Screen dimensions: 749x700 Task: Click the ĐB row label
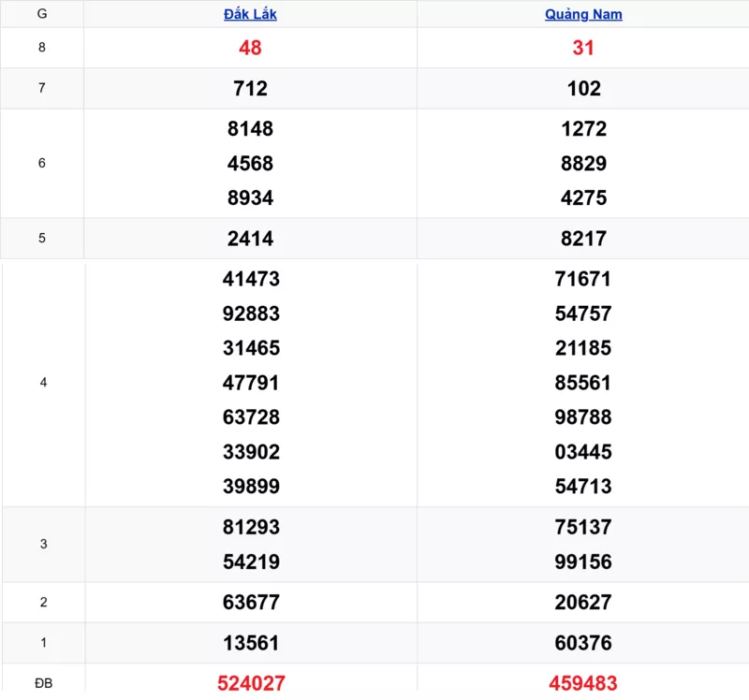click(x=43, y=684)
